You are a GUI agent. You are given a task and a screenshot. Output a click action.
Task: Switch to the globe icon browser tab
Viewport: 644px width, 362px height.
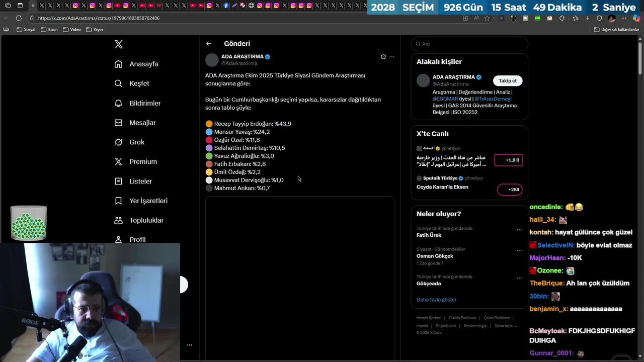tap(251, 6)
